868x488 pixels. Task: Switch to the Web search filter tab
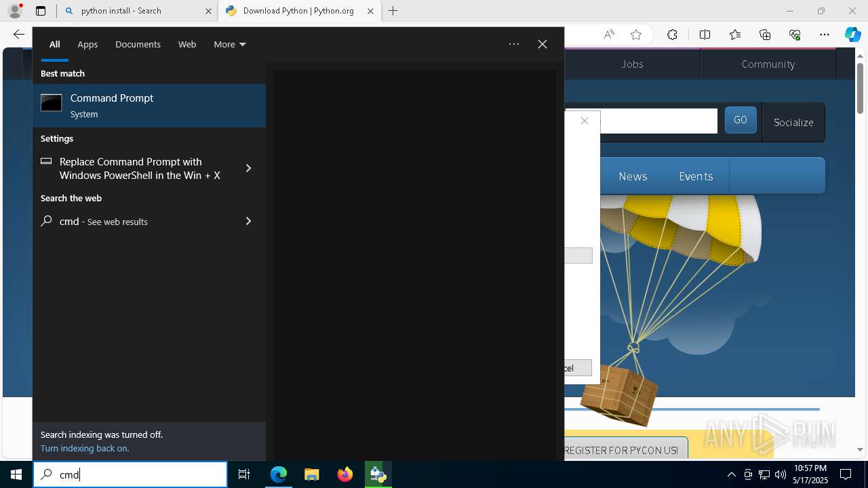pyautogui.click(x=187, y=44)
